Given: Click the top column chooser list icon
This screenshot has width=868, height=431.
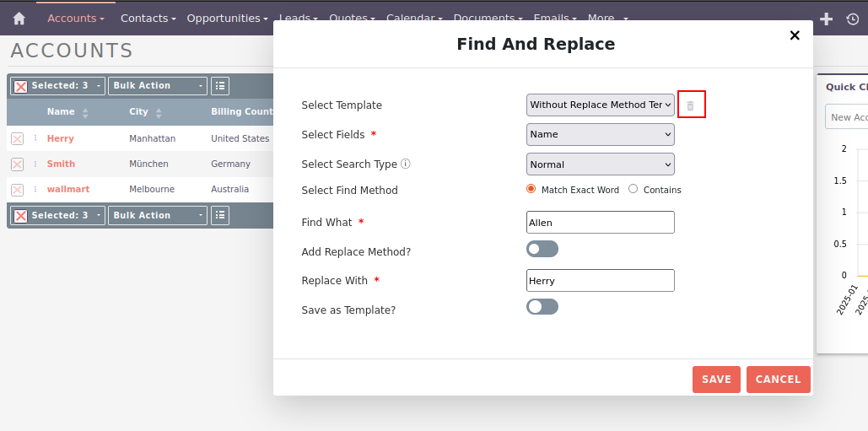Looking at the screenshot, I should pos(220,86).
